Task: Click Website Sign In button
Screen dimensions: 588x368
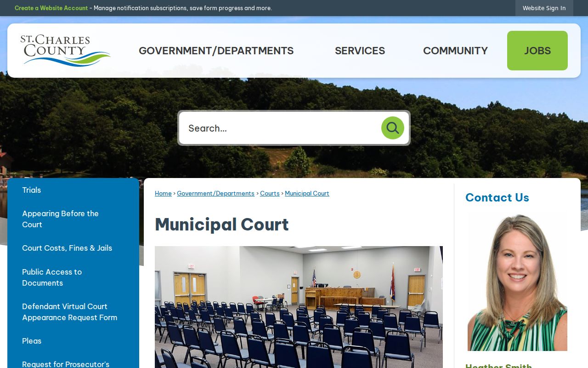Action: (x=544, y=8)
